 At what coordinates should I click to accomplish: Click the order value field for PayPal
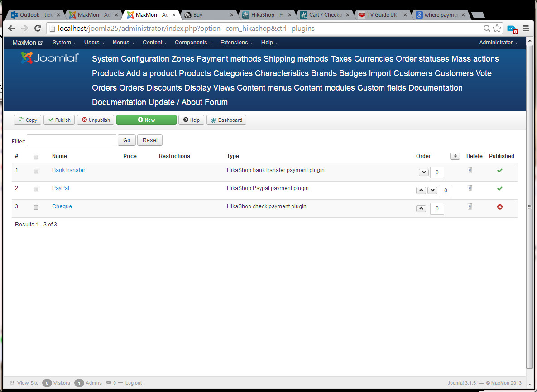[x=445, y=191]
